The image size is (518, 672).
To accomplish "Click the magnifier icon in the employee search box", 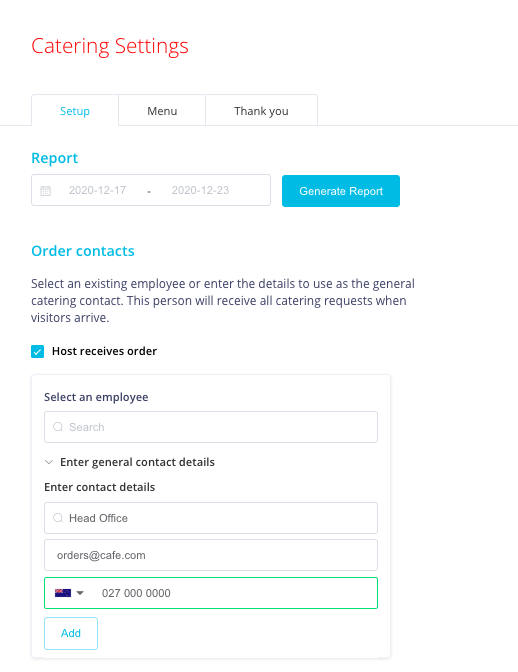I will [58, 427].
